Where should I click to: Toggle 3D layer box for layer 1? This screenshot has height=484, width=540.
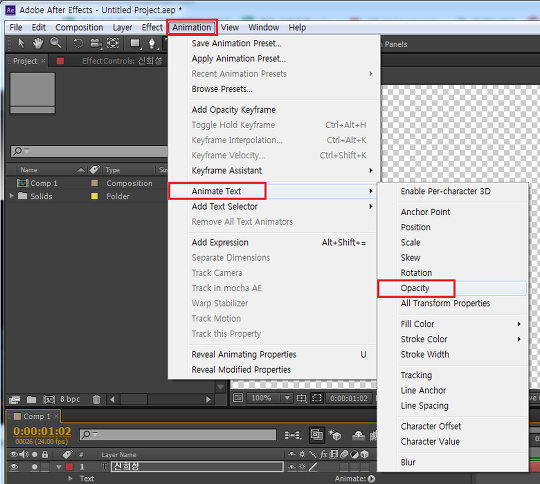365,467
